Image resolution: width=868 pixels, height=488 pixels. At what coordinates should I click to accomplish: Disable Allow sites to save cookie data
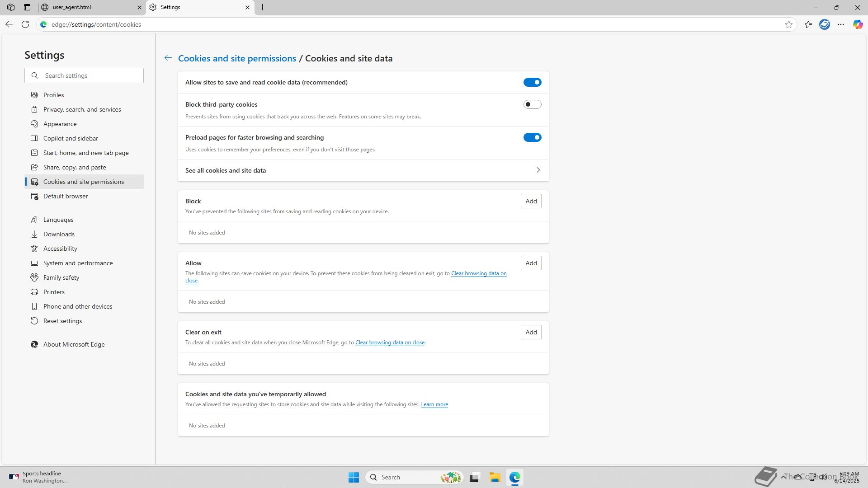pyautogui.click(x=532, y=82)
